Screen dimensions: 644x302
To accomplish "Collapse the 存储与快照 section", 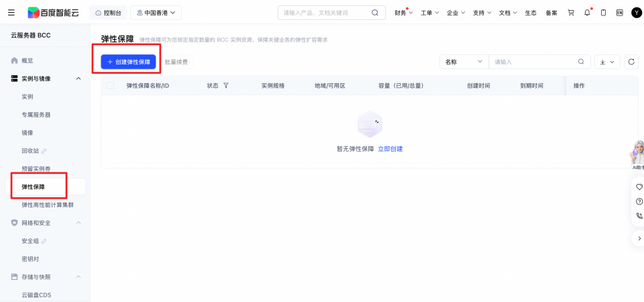I will pos(78,277).
